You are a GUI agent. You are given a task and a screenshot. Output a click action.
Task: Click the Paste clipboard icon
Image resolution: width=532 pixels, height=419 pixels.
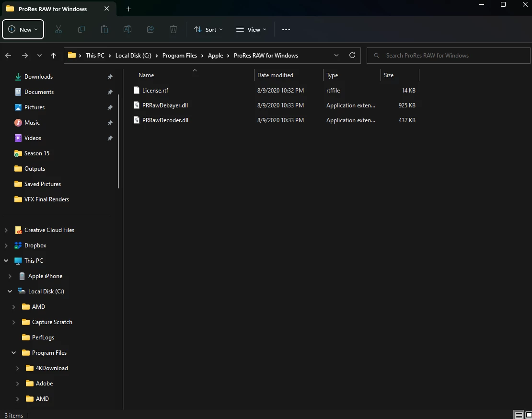[x=104, y=30]
